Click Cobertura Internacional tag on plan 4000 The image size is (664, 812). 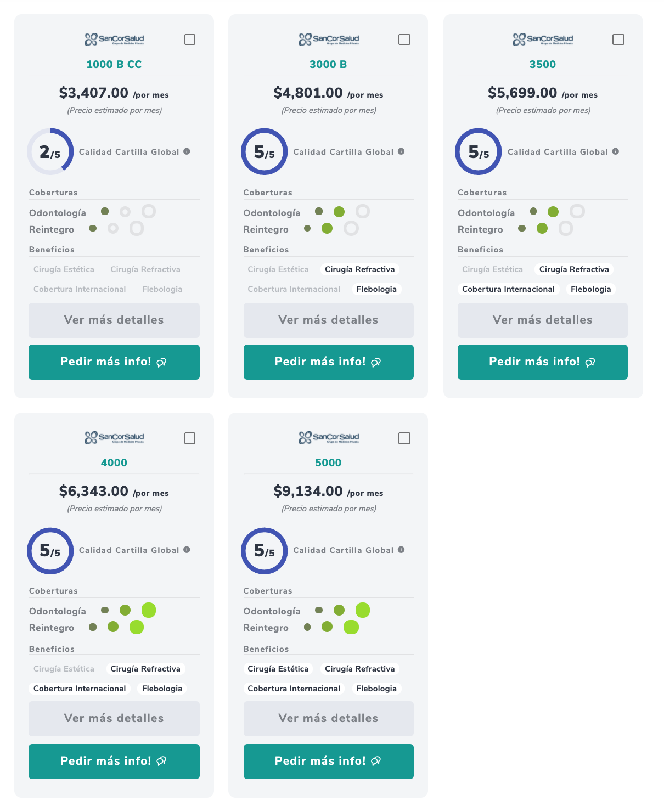click(x=80, y=689)
